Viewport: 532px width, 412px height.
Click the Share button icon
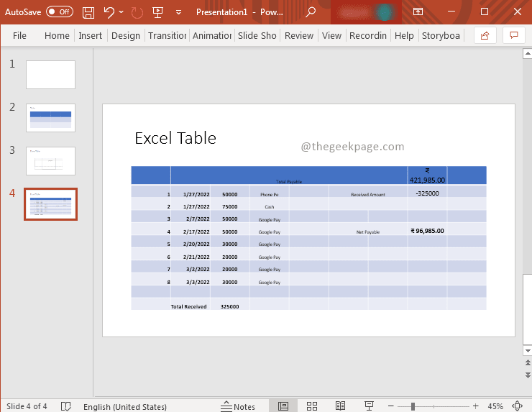(485, 35)
